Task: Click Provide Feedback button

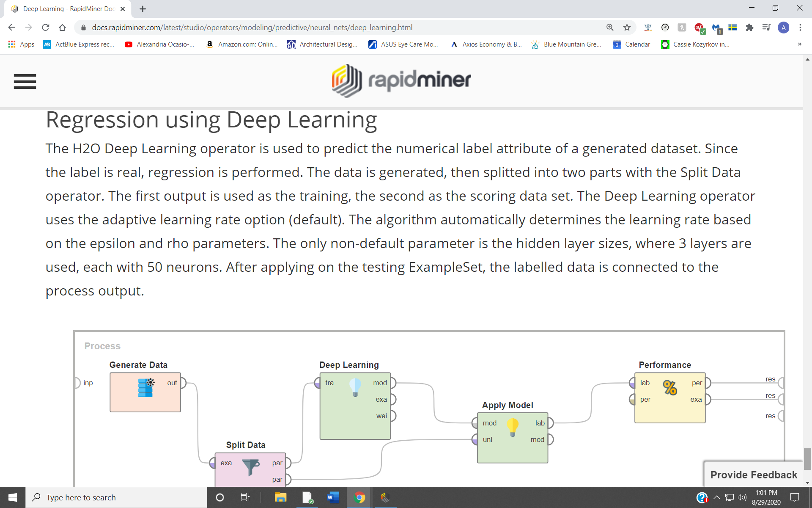Action: tap(754, 475)
